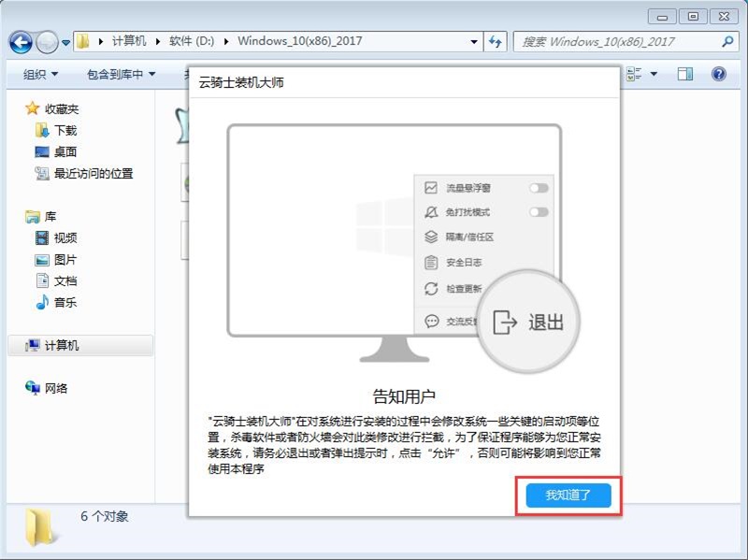Select 软件 (D:) in the address breadcrumb
Viewport: 748px width, 560px height.
point(192,41)
